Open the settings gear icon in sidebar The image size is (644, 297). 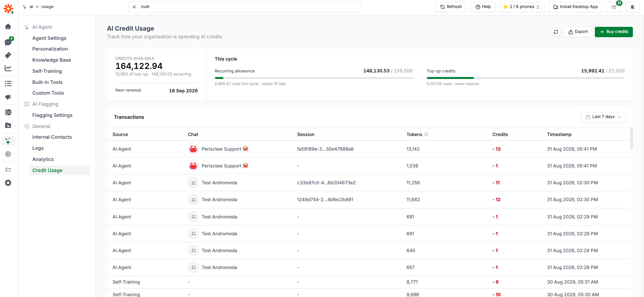pyautogui.click(x=8, y=183)
